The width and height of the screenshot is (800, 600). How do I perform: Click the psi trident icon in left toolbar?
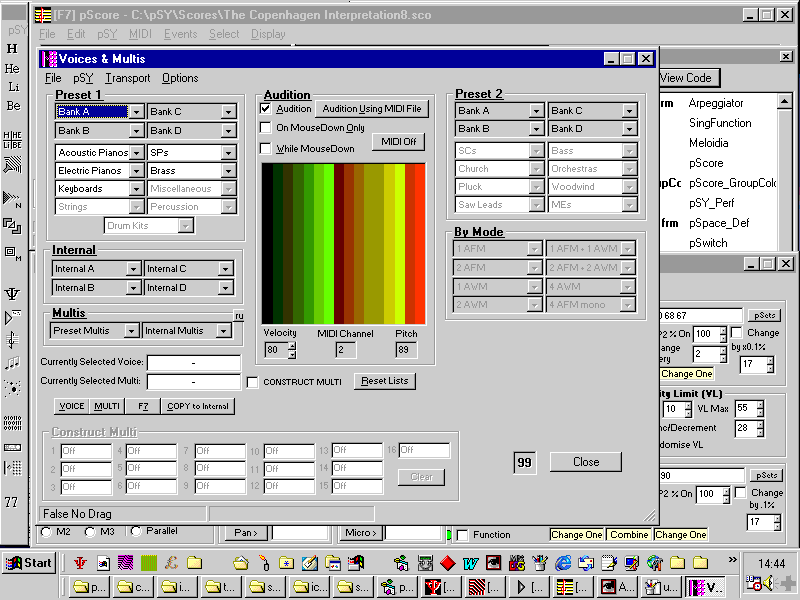pyautogui.click(x=12, y=293)
